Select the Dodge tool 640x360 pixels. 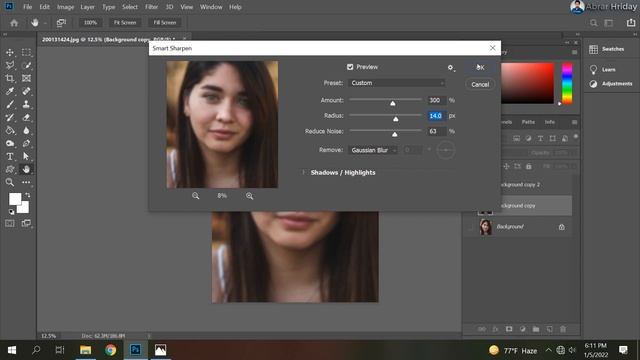coord(10,144)
